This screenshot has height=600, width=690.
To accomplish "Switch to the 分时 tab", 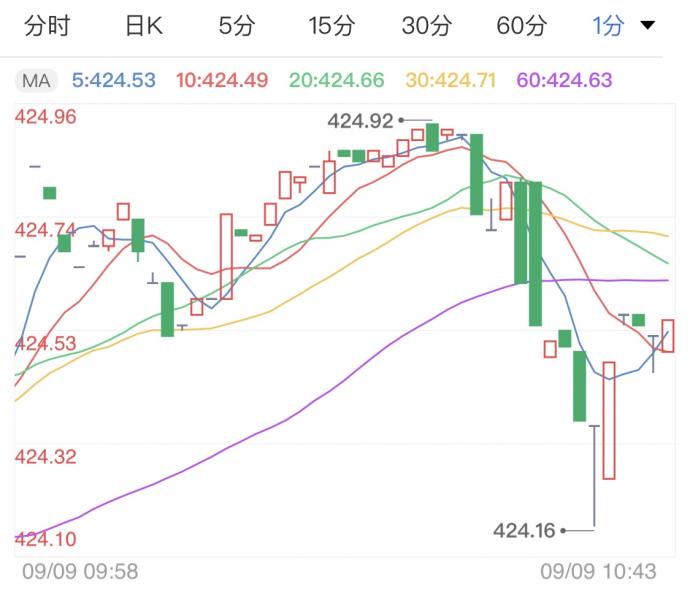I will coord(46,27).
